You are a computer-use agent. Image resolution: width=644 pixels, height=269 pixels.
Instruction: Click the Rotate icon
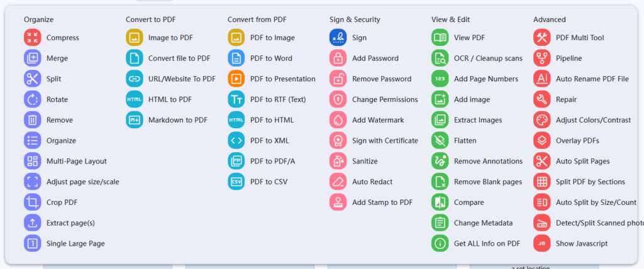(x=32, y=99)
